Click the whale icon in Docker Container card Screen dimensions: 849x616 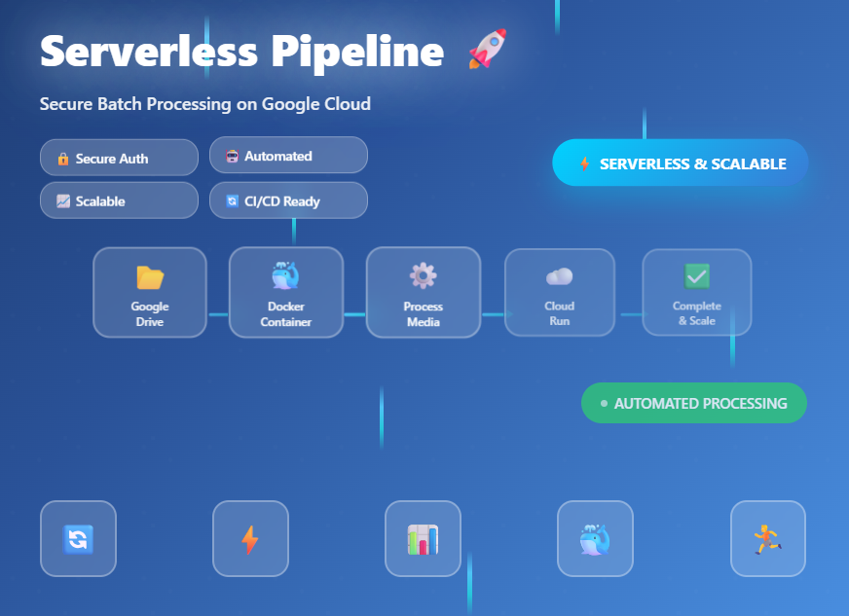pyautogui.click(x=285, y=275)
